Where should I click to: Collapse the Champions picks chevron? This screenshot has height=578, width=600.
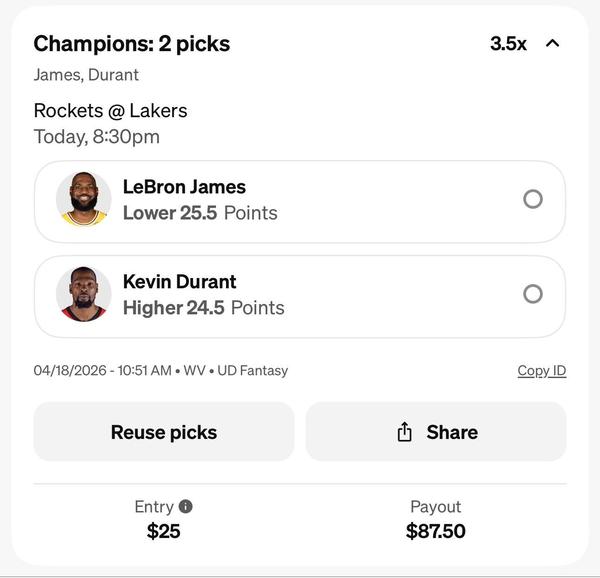point(552,44)
